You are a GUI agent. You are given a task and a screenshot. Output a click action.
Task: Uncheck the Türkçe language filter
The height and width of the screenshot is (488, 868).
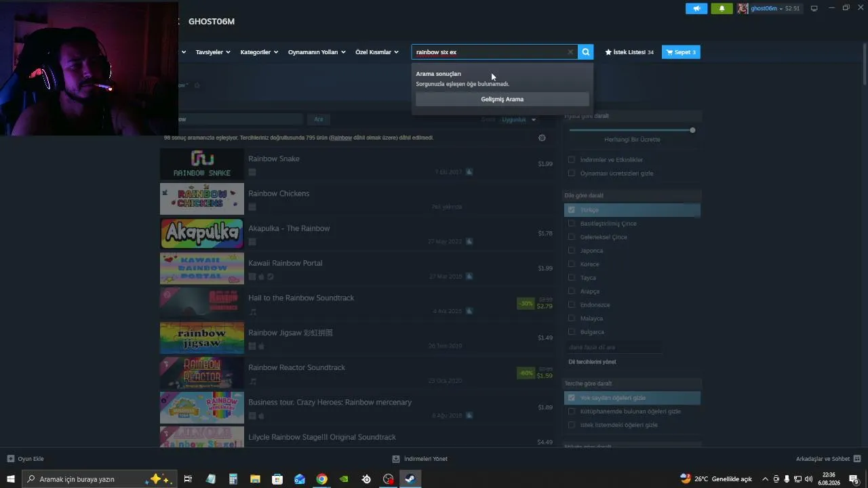click(x=572, y=210)
